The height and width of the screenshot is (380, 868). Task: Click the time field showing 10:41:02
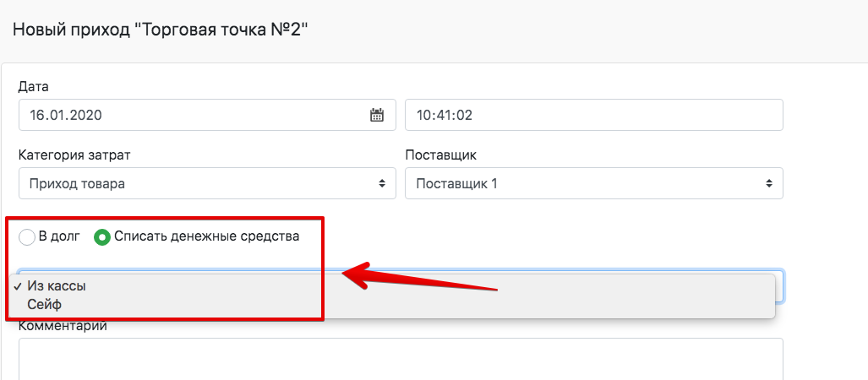click(593, 116)
